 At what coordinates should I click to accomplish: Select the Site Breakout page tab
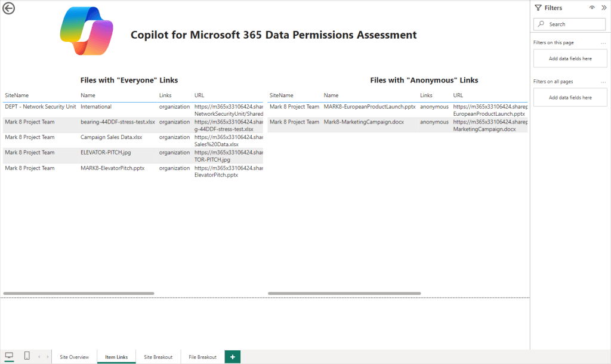pyautogui.click(x=158, y=357)
